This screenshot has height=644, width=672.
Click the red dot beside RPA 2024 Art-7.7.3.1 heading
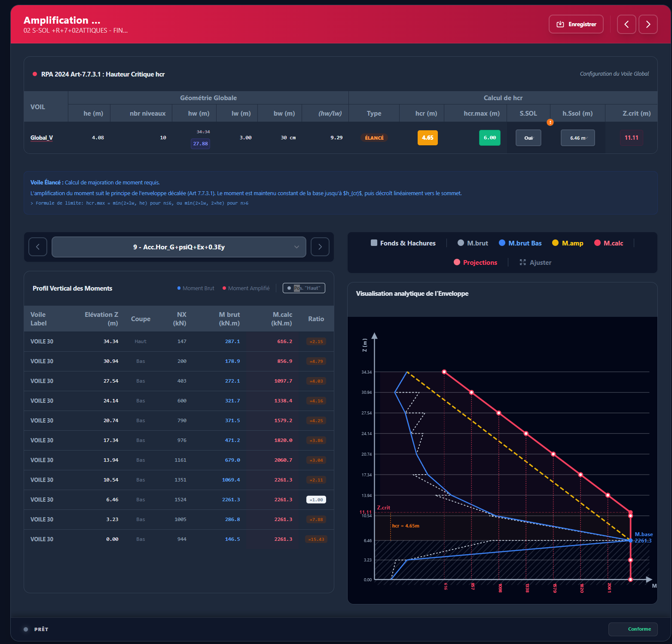click(x=34, y=74)
